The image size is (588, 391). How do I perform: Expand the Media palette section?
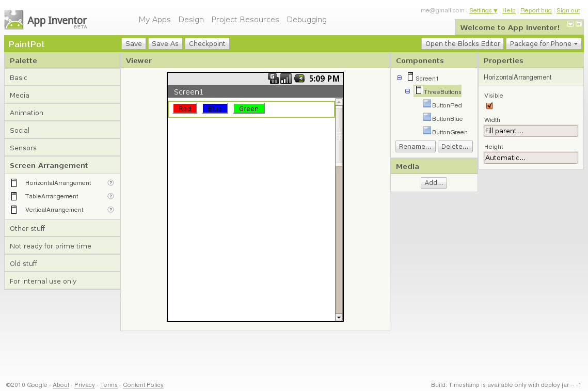point(62,96)
